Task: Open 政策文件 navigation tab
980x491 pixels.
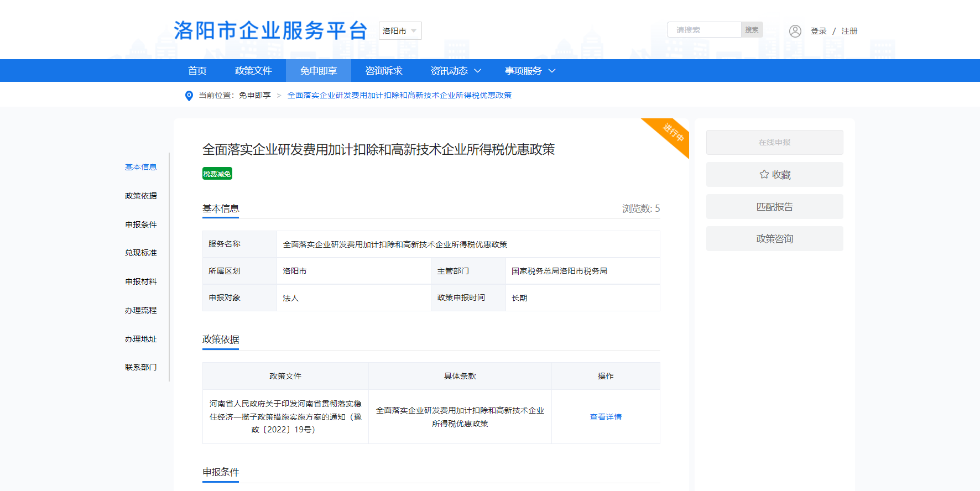Action: (x=253, y=71)
